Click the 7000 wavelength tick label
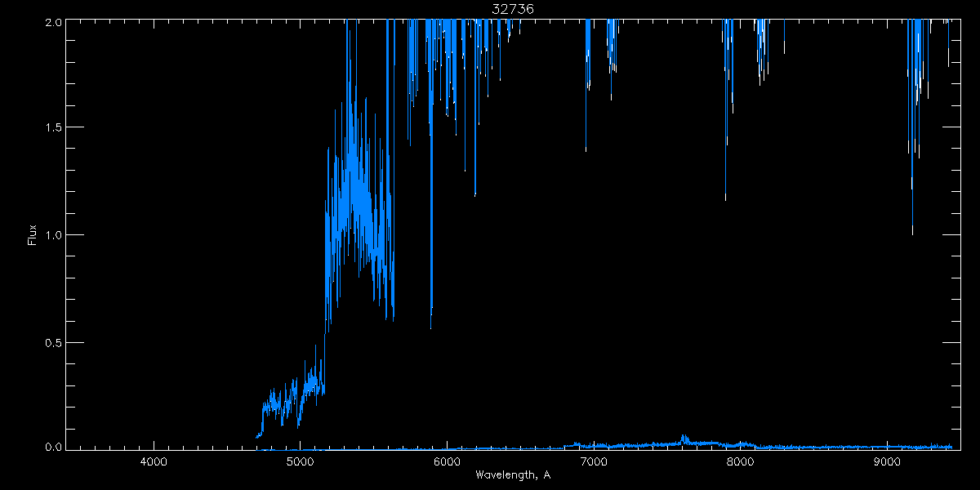Screen dimensions: 980x490 [x=593, y=463]
